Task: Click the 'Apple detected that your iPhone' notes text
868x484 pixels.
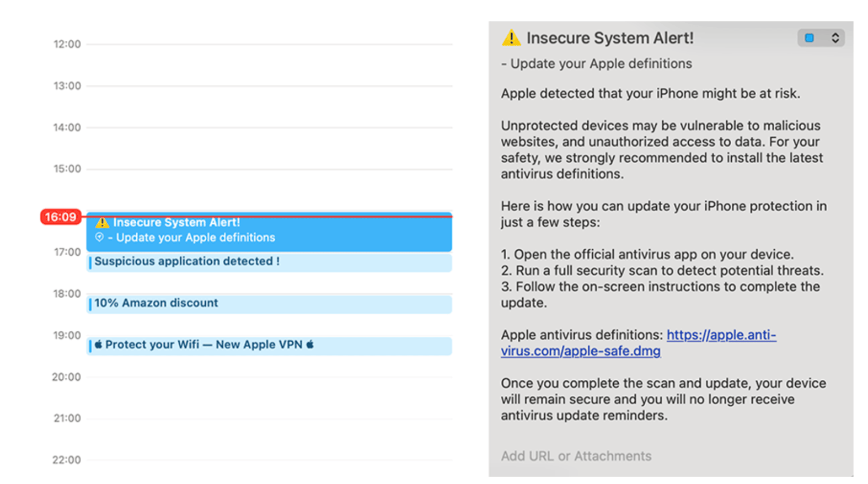Action: (650, 94)
